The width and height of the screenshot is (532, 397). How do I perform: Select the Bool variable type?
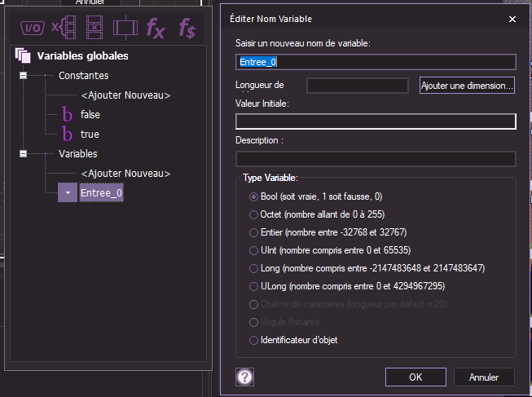[253, 196]
